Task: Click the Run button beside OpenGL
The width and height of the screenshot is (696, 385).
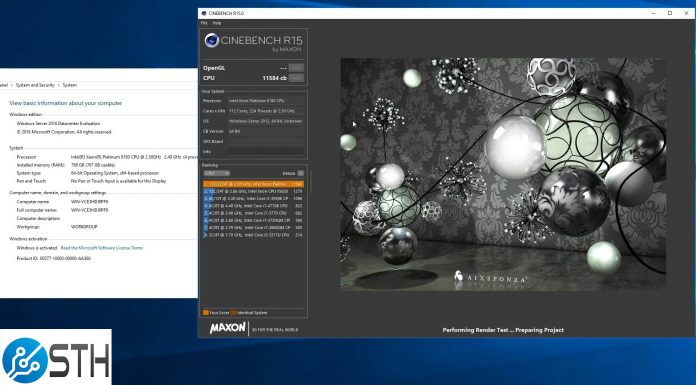Action: pos(296,68)
